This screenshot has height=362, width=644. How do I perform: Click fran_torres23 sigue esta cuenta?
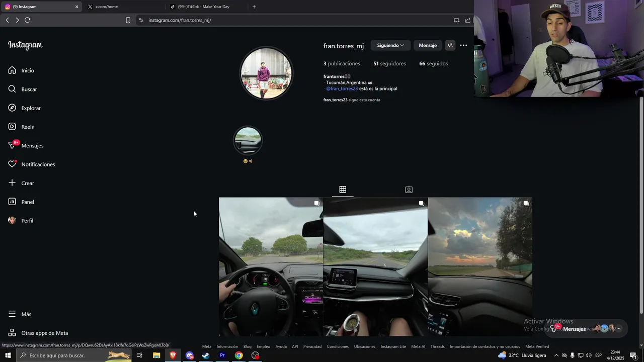352,100
